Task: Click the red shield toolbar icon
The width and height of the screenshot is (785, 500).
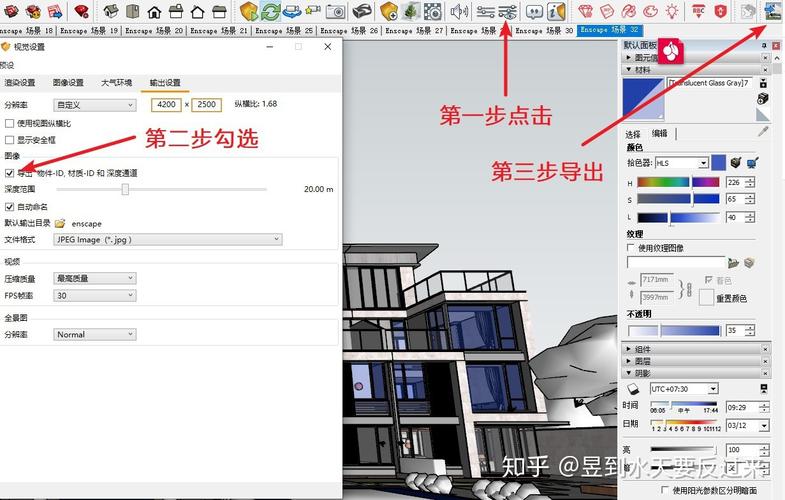Action: pos(720,11)
